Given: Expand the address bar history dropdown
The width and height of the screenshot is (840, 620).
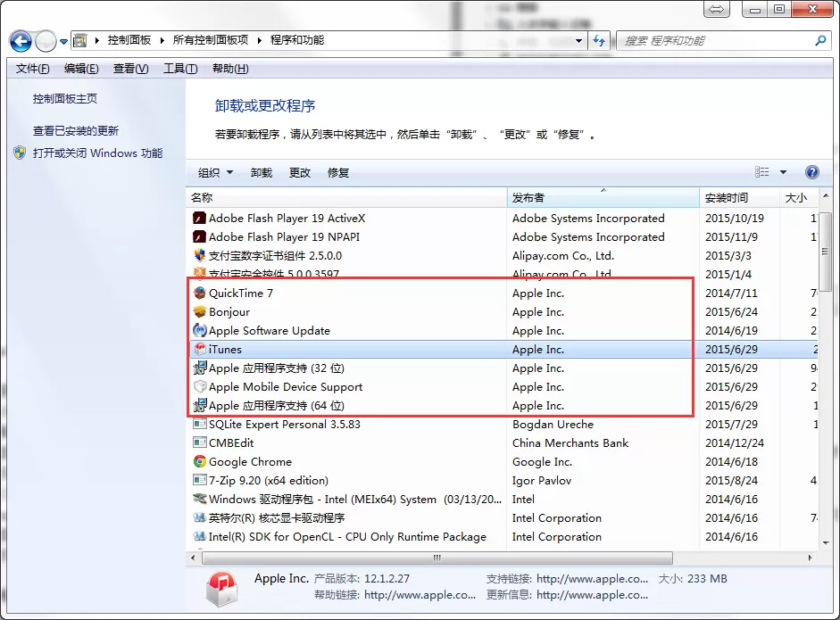Looking at the screenshot, I should (578, 41).
